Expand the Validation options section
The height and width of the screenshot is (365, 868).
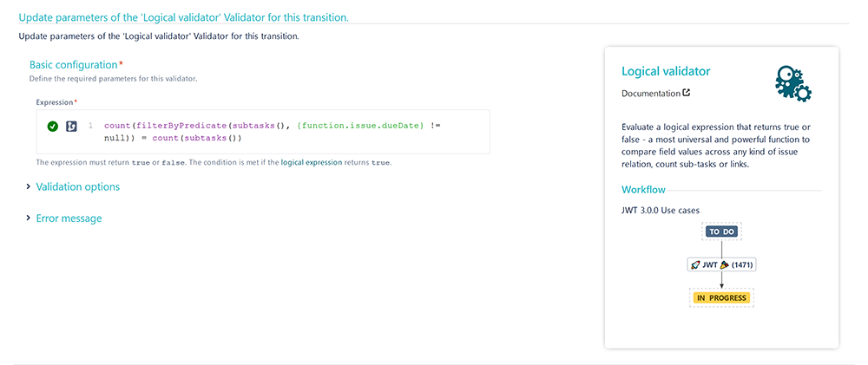[77, 187]
